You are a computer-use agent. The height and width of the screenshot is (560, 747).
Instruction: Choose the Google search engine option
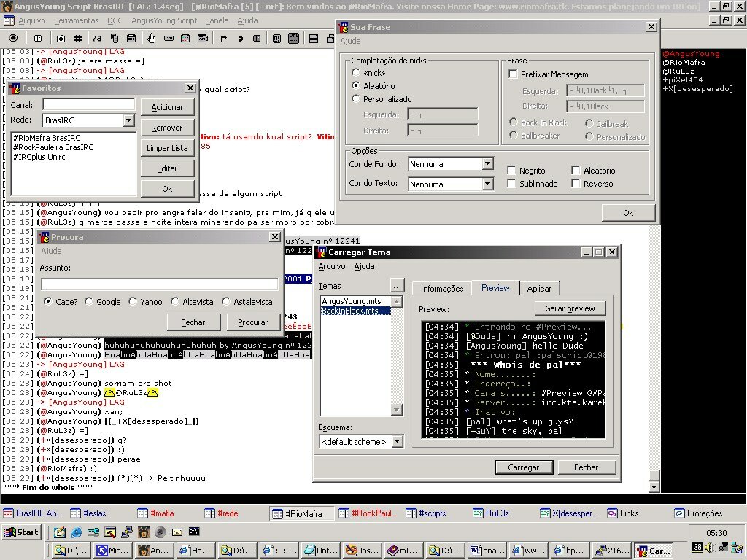point(90,302)
